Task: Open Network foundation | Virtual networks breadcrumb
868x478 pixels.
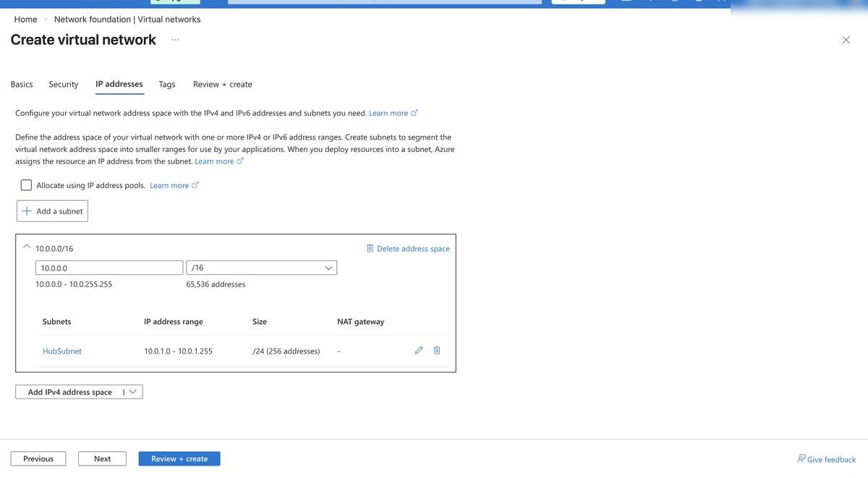Action: tap(127, 20)
